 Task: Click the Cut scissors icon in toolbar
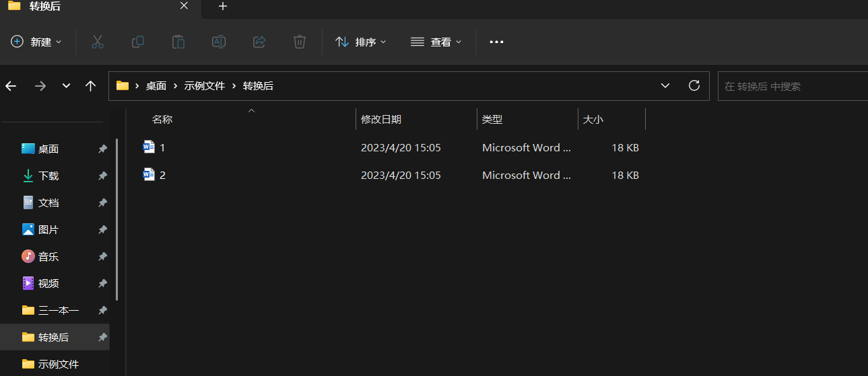98,42
